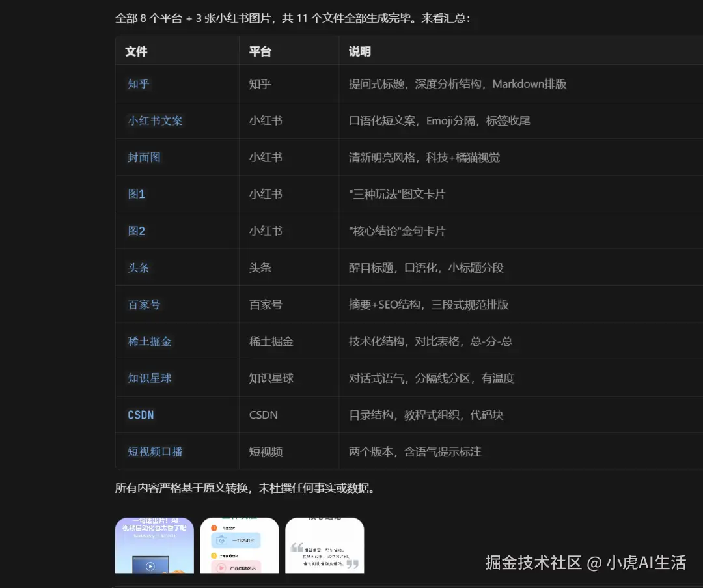
Task: Select the 百家号 platform cell
Action: pyautogui.click(x=266, y=305)
